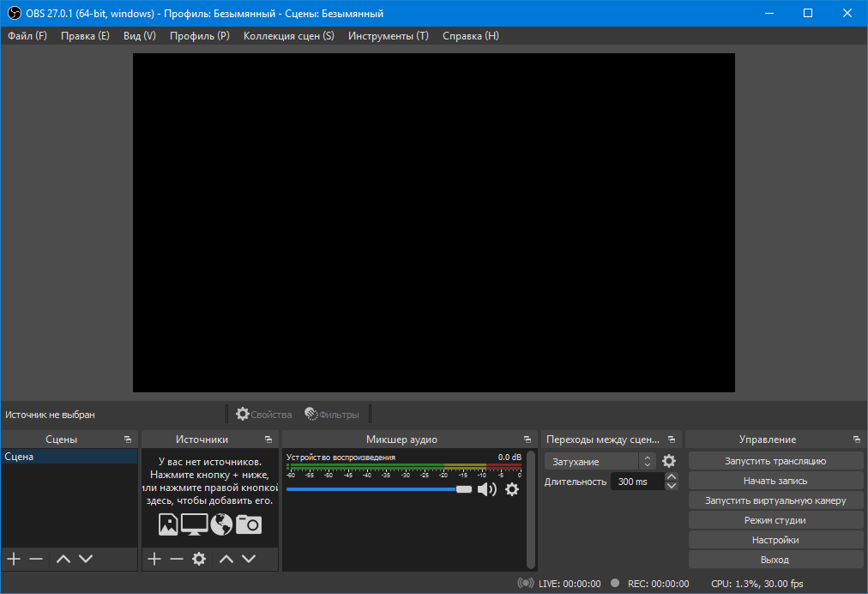The image size is (868, 594).
Task: Open the Коллекция сцен menu
Action: coord(289,36)
